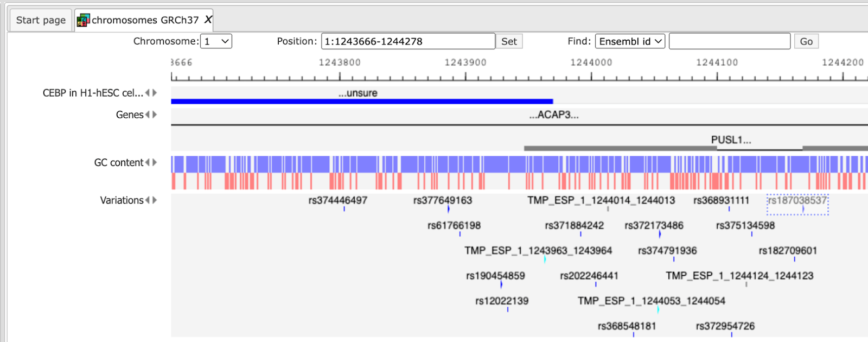The width and height of the screenshot is (868, 342).
Task: Click left arrow beside CEBP track label
Action: coord(148,93)
